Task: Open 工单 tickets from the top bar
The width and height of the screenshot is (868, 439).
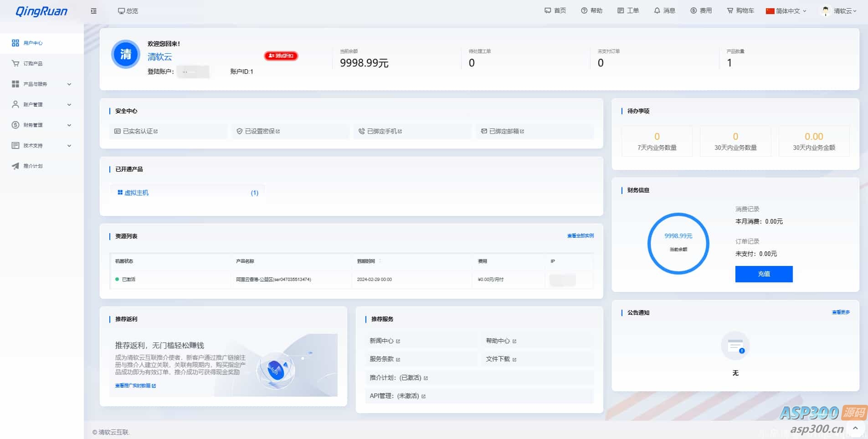Action: [x=628, y=10]
